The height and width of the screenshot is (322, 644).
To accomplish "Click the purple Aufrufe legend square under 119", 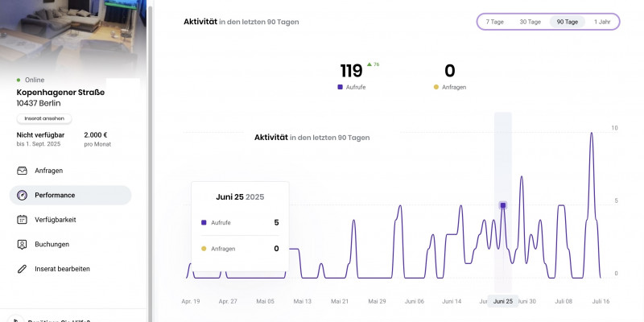I will point(340,87).
